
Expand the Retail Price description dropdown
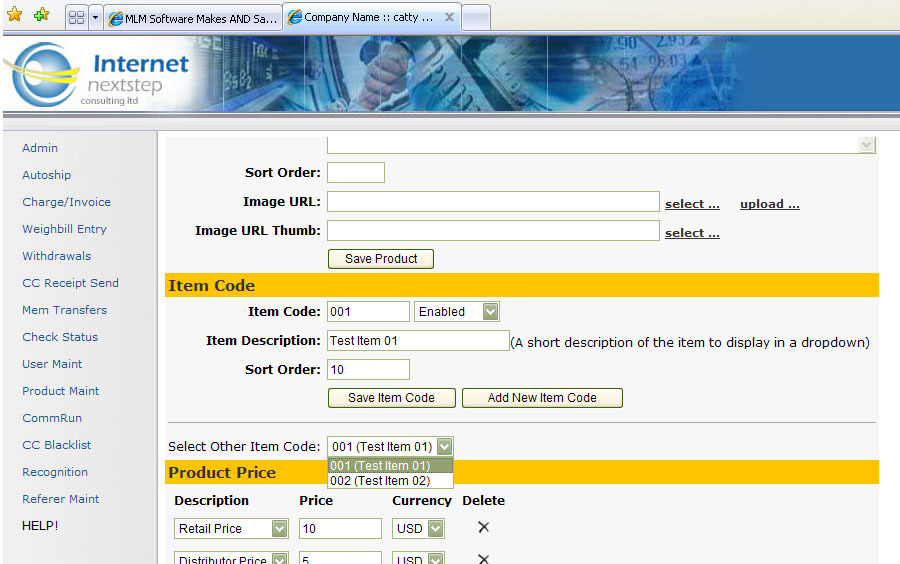tap(279, 528)
